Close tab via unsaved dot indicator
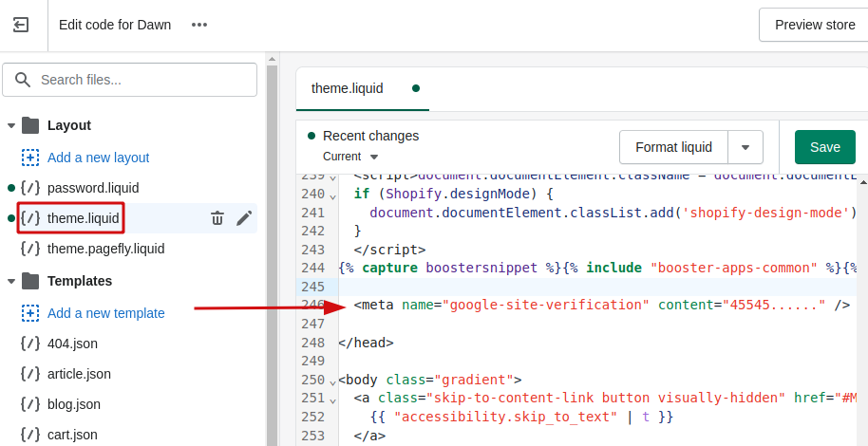The width and height of the screenshot is (868, 446). point(416,88)
